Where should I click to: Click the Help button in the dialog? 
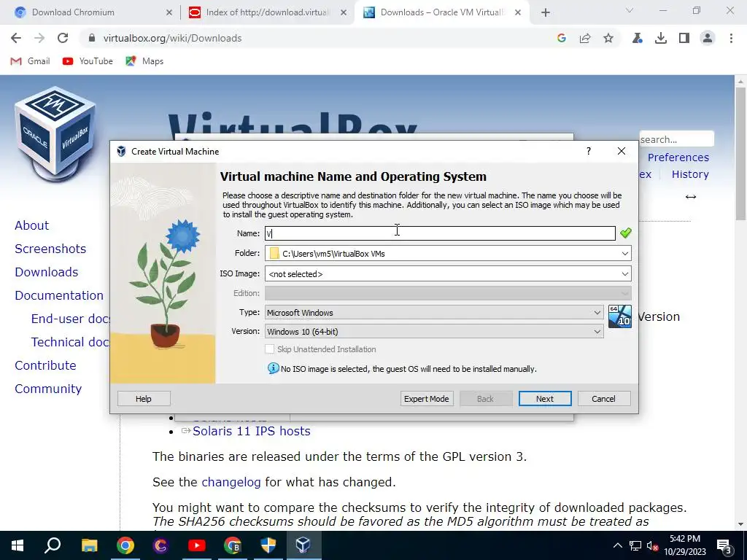144,399
